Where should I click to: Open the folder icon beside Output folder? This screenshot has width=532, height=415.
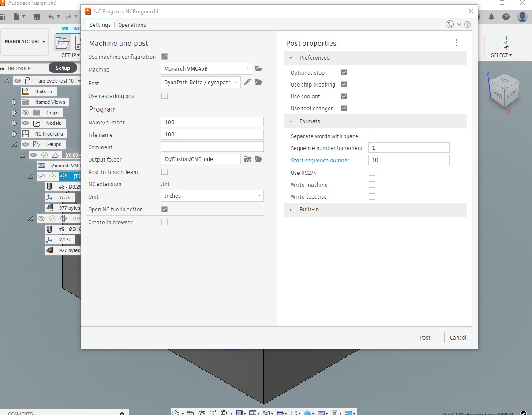pyautogui.click(x=259, y=159)
